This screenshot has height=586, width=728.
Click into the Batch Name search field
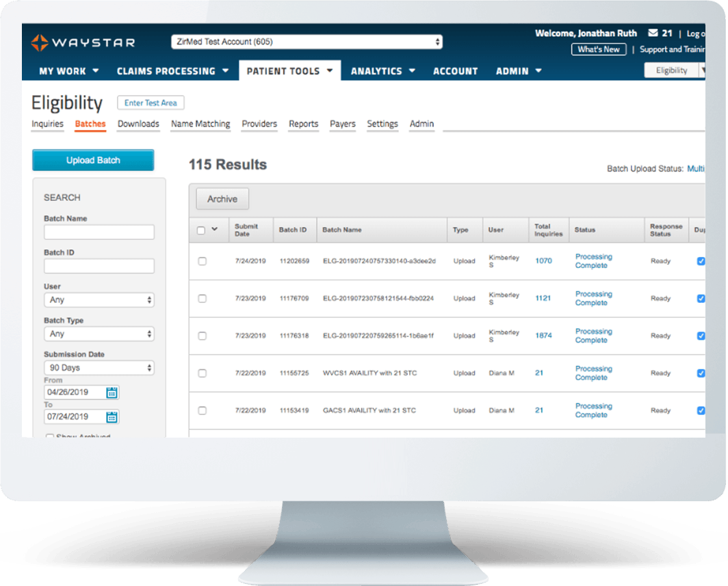pos(99,232)
